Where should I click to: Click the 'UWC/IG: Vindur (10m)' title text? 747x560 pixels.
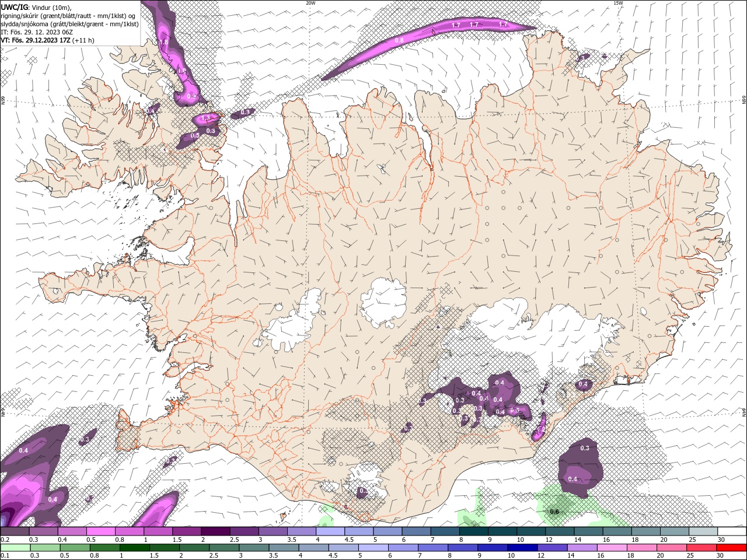[36, 7]
